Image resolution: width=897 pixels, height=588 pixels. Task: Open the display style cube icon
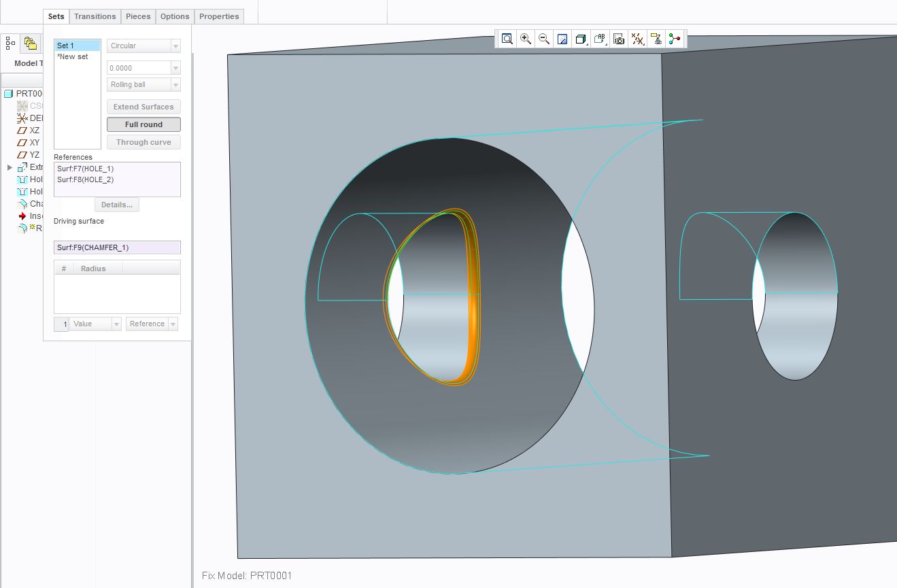(x=581, y=39)
